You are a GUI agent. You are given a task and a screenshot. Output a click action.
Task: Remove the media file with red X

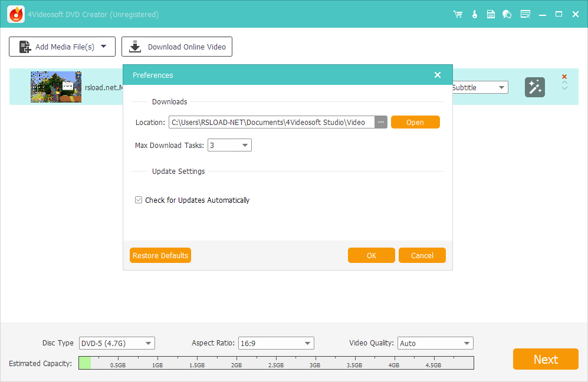[x=564, y=77]
